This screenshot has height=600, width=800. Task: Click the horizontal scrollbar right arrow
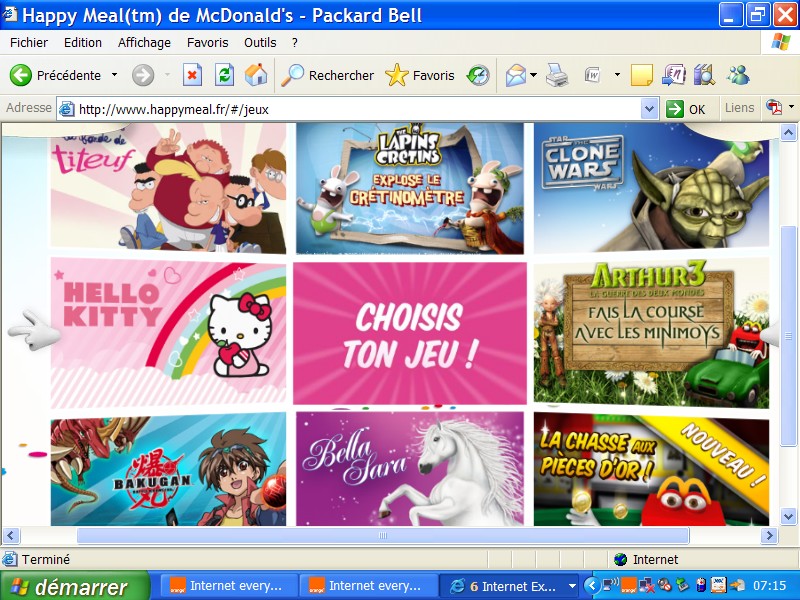pos(769,535)
